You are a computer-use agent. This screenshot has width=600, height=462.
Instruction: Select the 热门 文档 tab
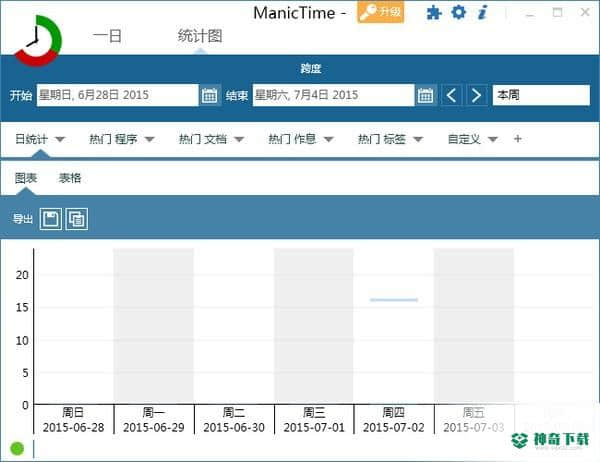203,139
